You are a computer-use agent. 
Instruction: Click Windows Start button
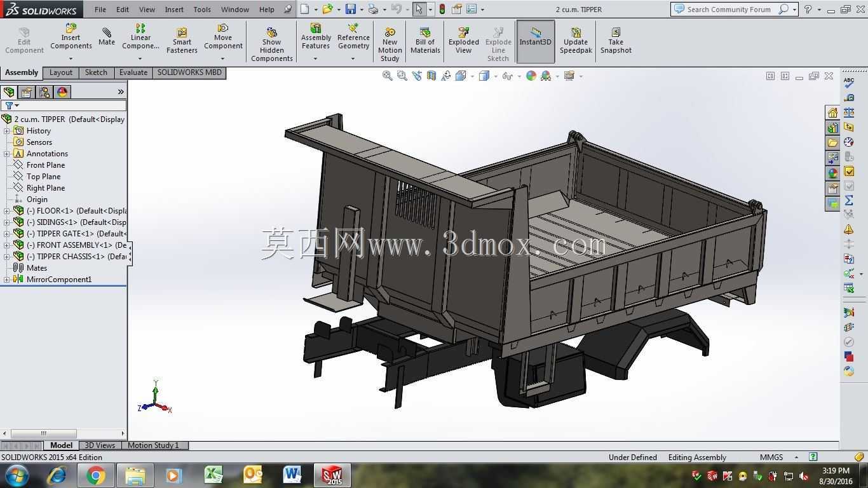click(17, 475)
